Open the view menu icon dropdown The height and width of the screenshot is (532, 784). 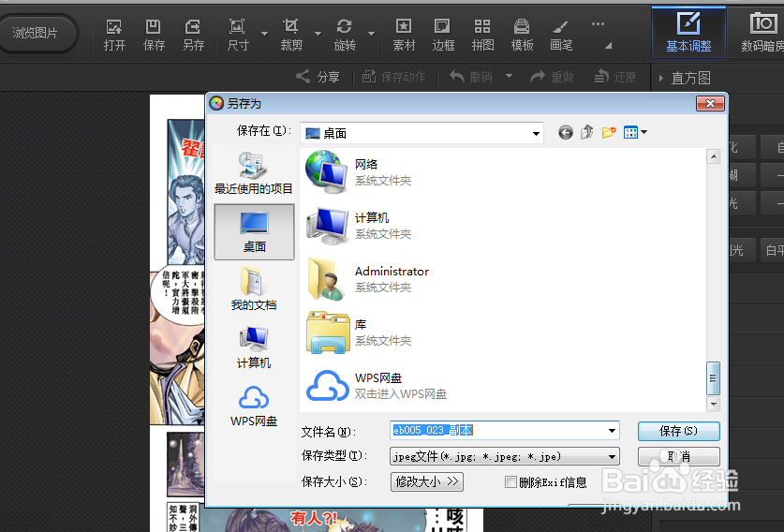(635, 132)
